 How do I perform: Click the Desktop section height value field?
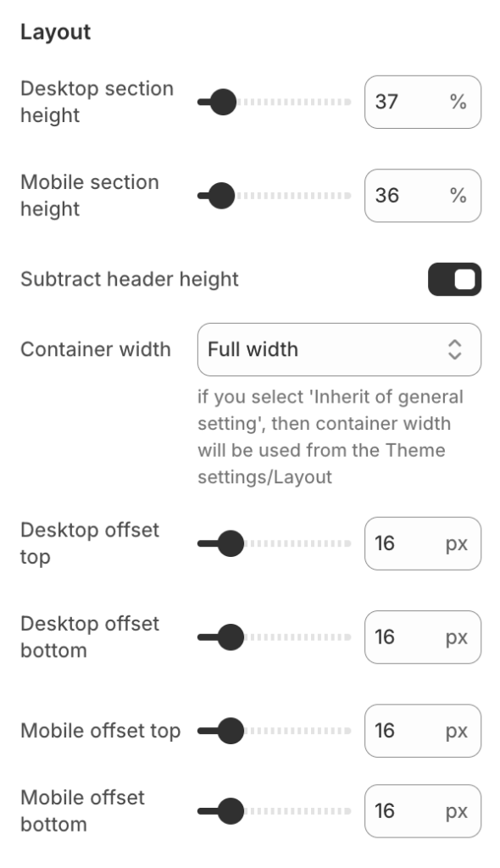point(423,102)
